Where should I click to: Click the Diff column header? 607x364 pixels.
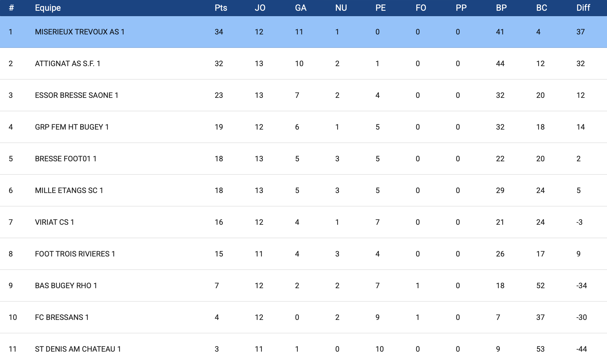(x=583, y=8)
